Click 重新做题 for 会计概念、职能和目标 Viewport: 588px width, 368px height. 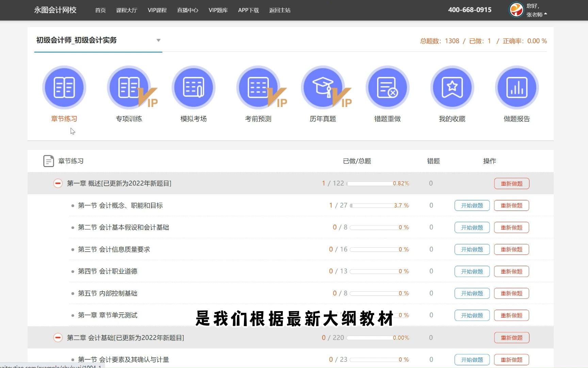pyautogui.click(x=511, y=205)
